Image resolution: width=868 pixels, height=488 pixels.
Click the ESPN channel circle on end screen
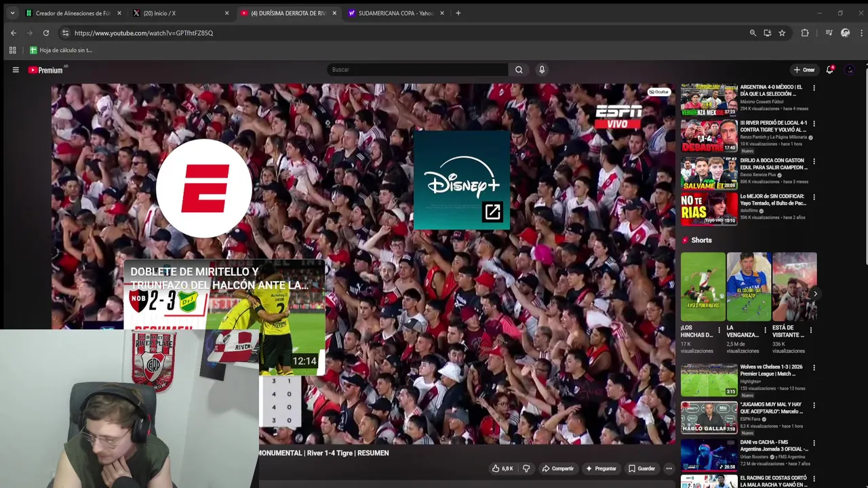204,188
